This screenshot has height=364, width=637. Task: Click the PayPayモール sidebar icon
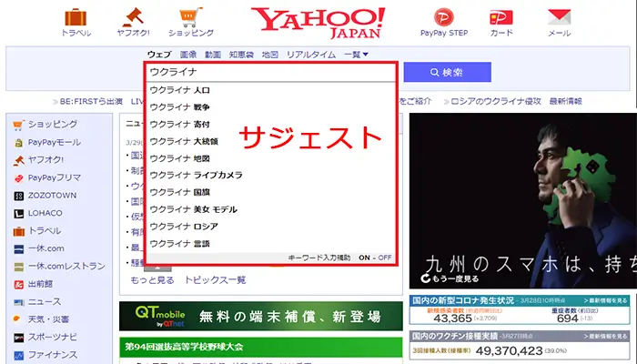pyautogui.click(x=18, y=143)
